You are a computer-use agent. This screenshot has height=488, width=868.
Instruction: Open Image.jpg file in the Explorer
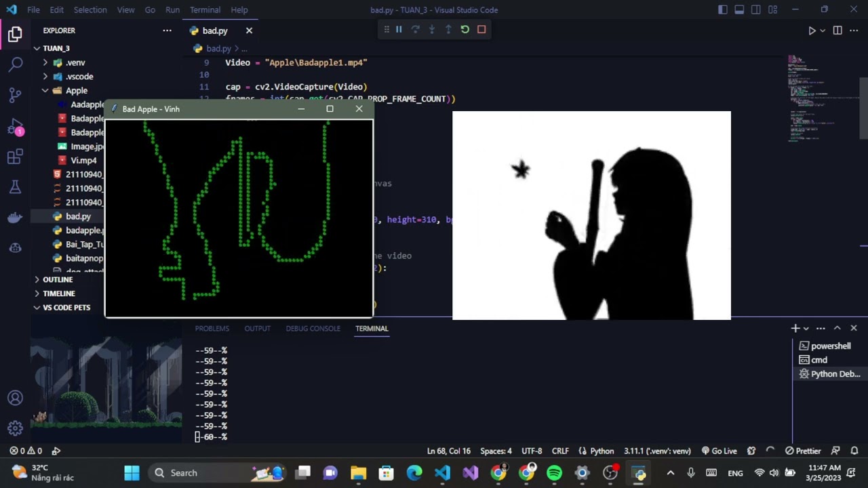87,146
